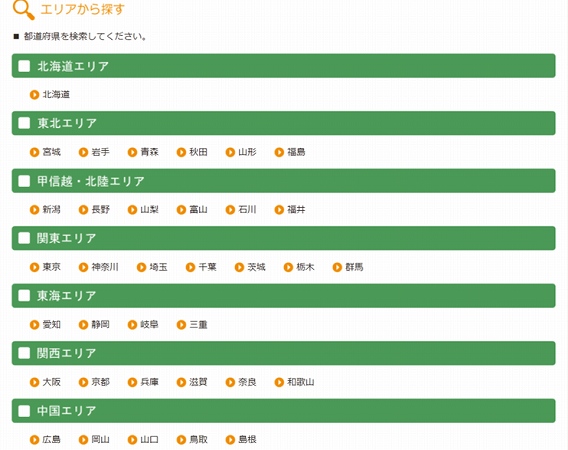Click the arrow icon beside 新潟
568x450 pixels.
pos(34,210)
